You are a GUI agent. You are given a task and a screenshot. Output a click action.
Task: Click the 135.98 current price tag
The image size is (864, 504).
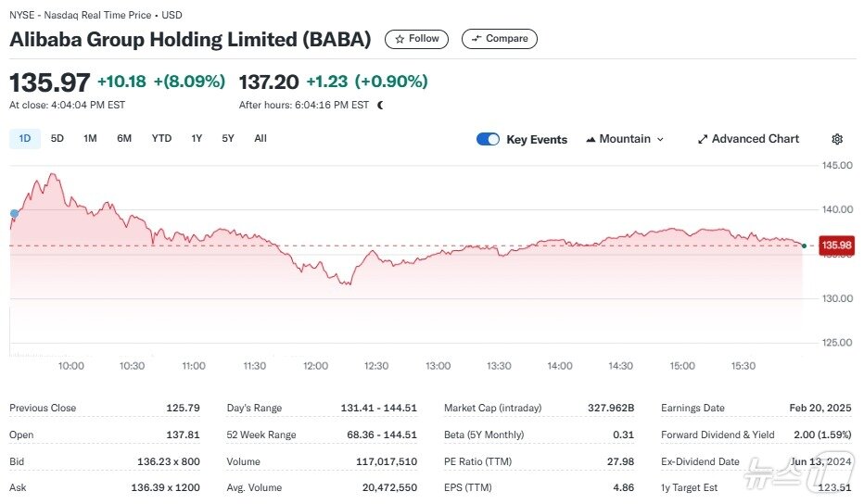coord(834,246)
